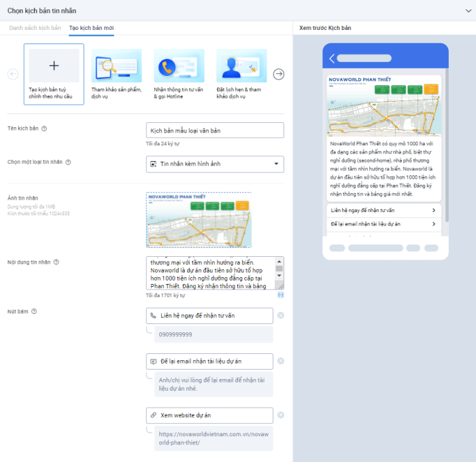
Task: Click the back arrow in phone preview
Action: pyautogui.click(x=332, y=58)
